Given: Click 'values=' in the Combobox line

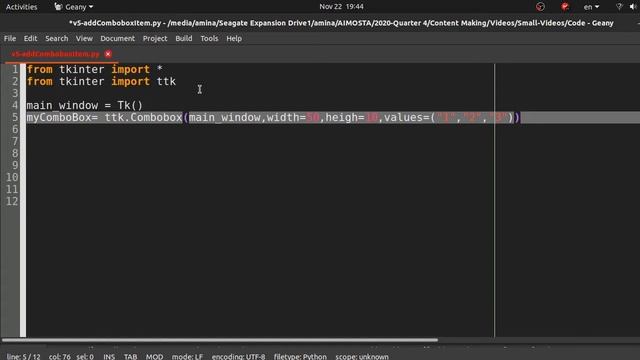Looking at the screenshot, I should tap(407, 118).
